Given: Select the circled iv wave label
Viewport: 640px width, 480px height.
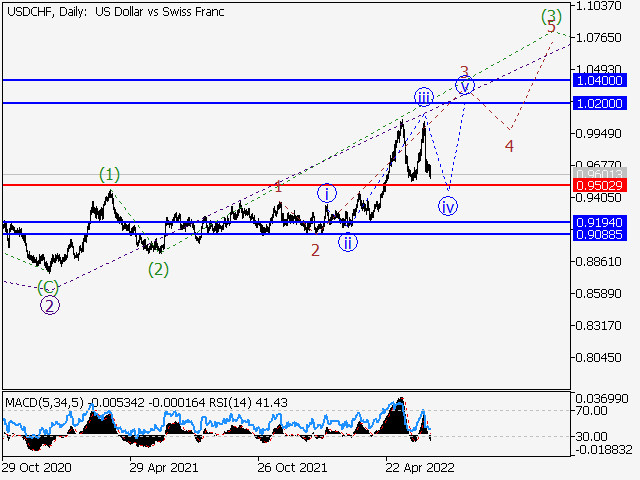Looking at the screenshot, I should coord(448,207).
